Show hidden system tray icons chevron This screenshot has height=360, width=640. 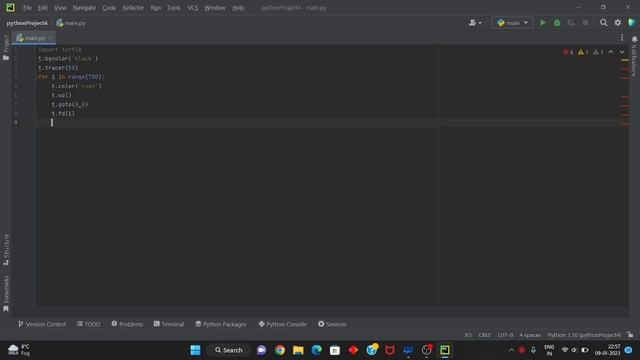click(511, 350)
